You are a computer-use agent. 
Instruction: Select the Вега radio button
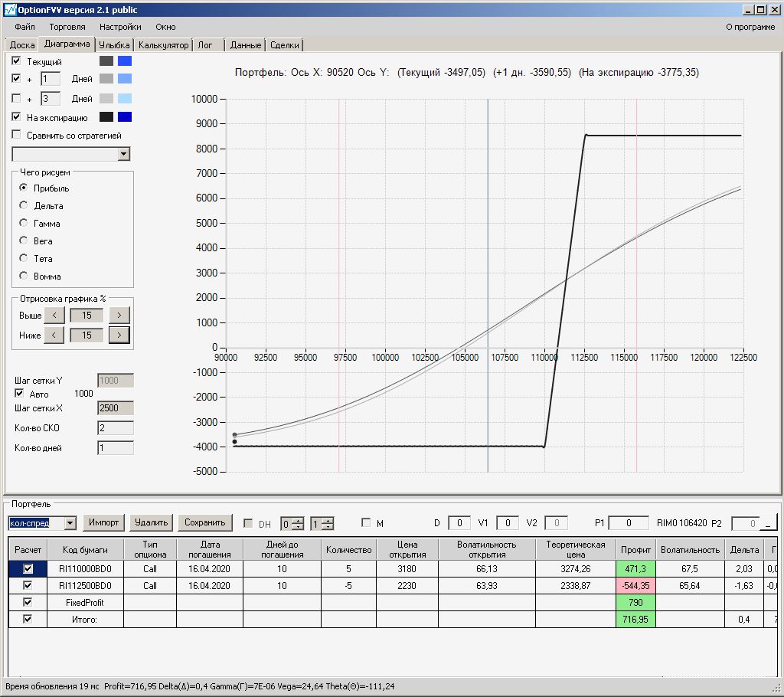point(24,241)
